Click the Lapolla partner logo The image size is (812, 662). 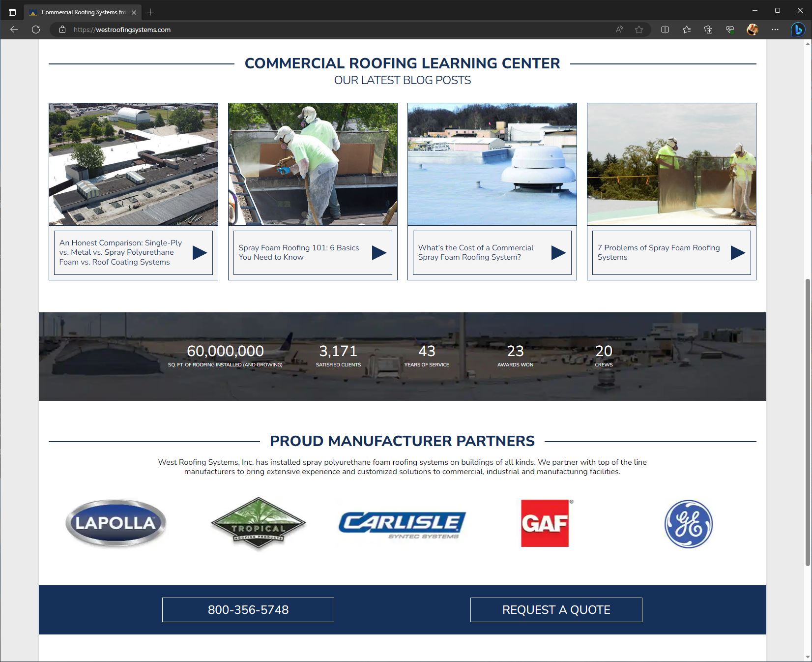116,523
